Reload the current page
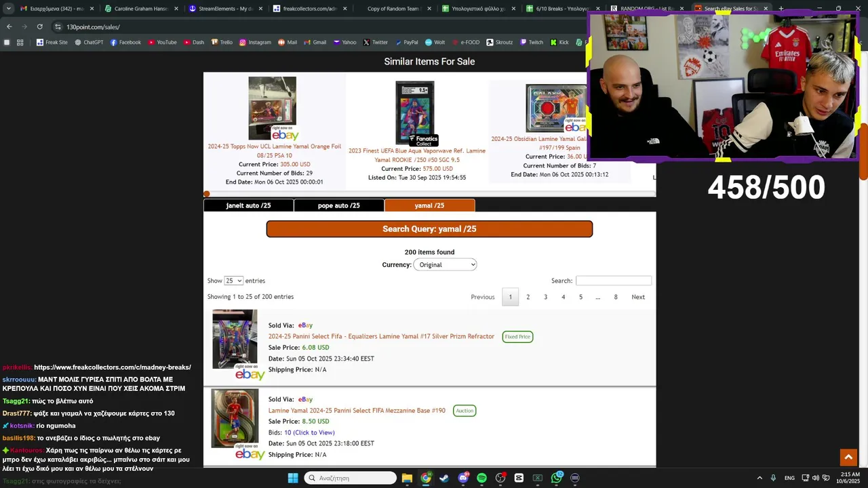The width and height of the screenshot is (868, 488). pos(39,26)
